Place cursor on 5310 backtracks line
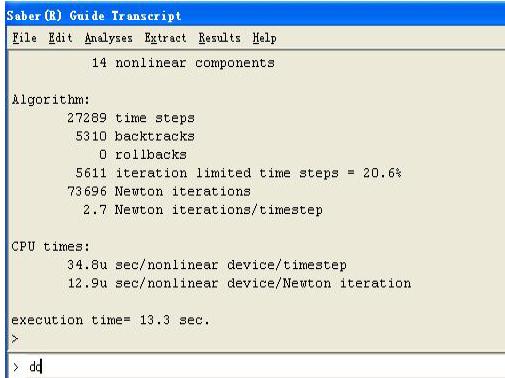Screen dimensions: 505x378 (135, 136)
